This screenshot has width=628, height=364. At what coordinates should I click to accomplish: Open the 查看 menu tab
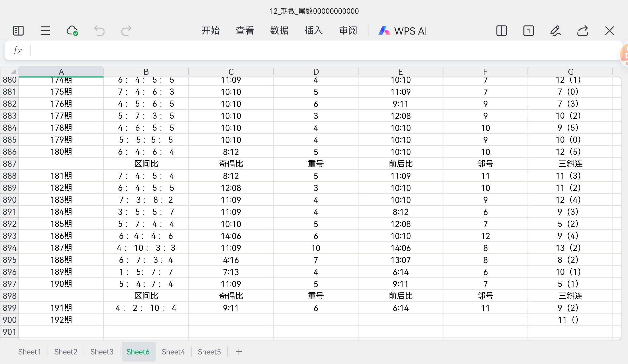tap(245, 31)
